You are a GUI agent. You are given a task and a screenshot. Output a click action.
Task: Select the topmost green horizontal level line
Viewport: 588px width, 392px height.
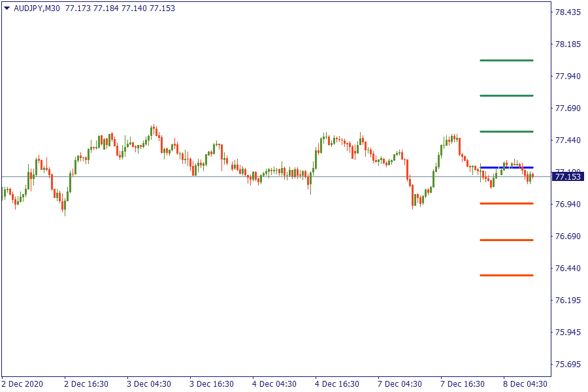(x=506, y=61)
